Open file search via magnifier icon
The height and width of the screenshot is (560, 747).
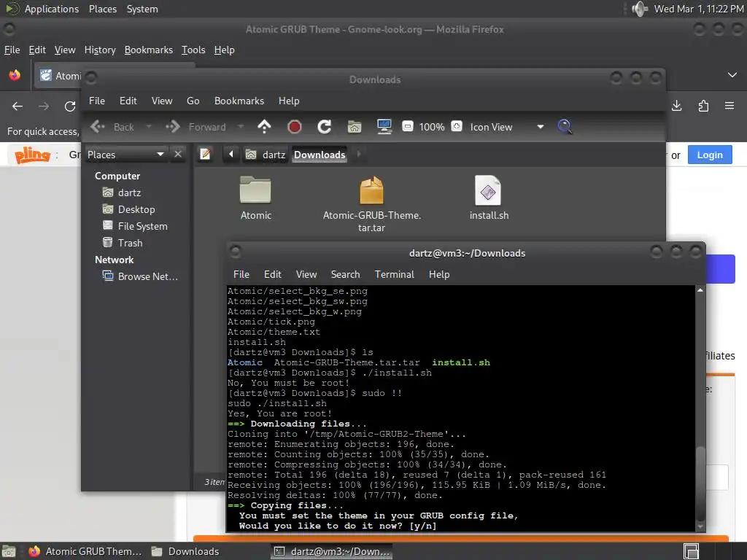565,127
